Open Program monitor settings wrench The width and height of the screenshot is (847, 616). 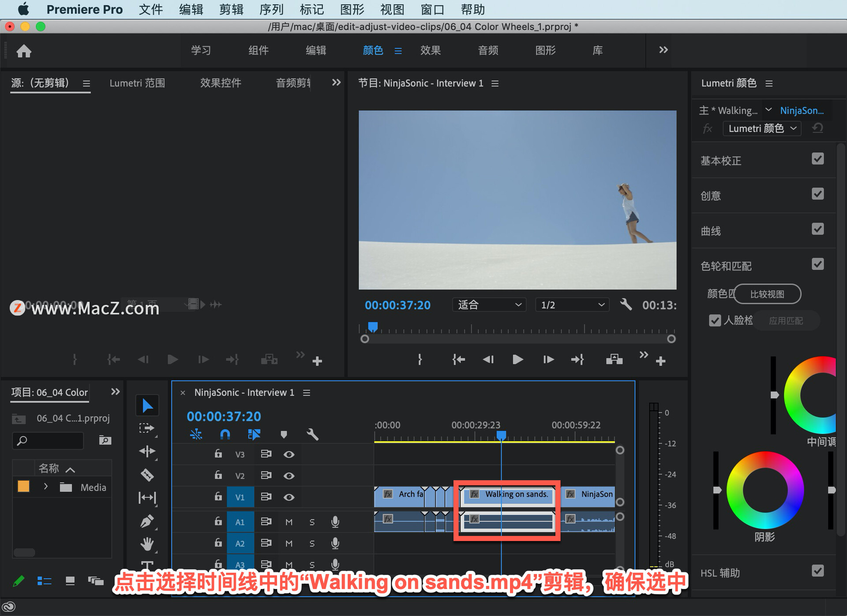coord(626,304)
